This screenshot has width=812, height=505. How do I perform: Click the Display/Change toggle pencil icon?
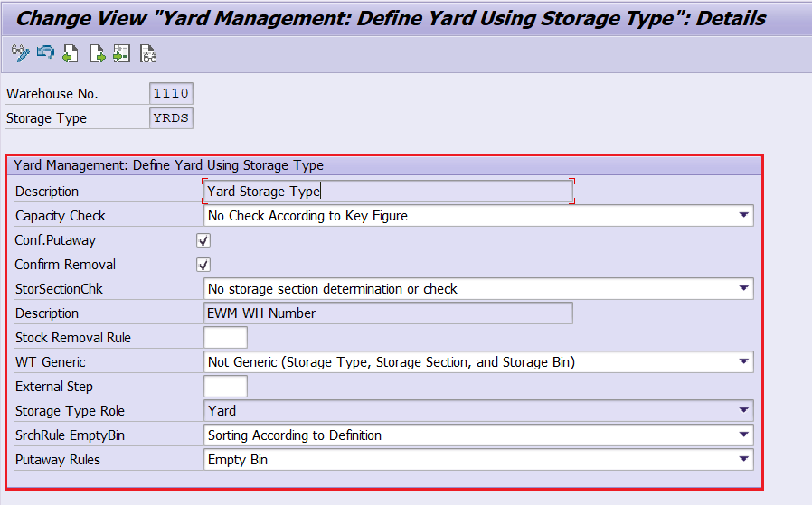click(x=20, y=55)
